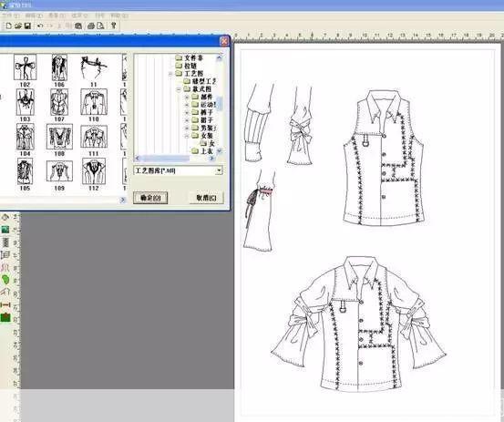Expand the 裤子 folder tree node
Screen dimensions: 504x422
(x=187, y=112)
